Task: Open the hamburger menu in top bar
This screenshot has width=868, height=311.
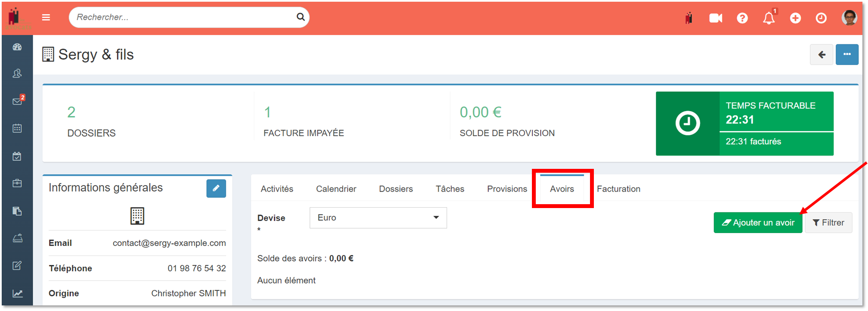Action: pos(46,18)
